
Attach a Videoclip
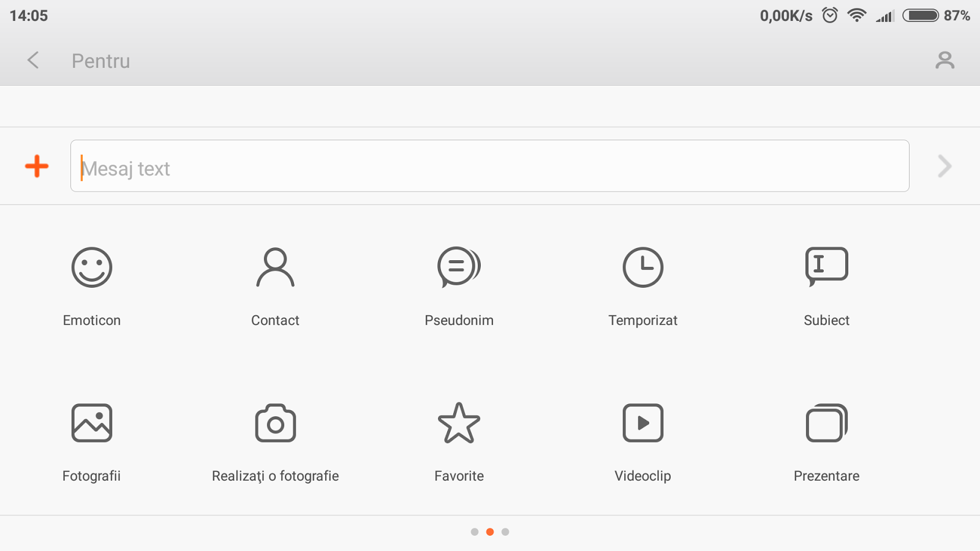pos(643,423)
